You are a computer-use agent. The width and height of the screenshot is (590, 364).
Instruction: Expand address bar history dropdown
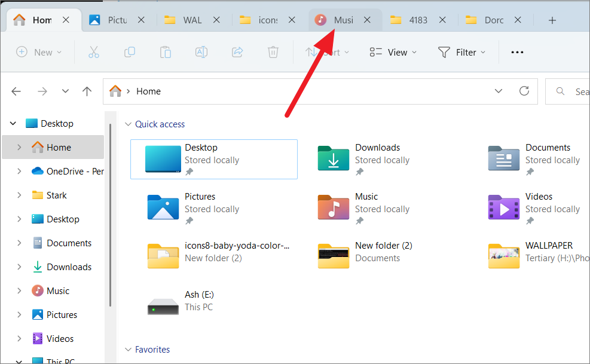click(498, 91)
